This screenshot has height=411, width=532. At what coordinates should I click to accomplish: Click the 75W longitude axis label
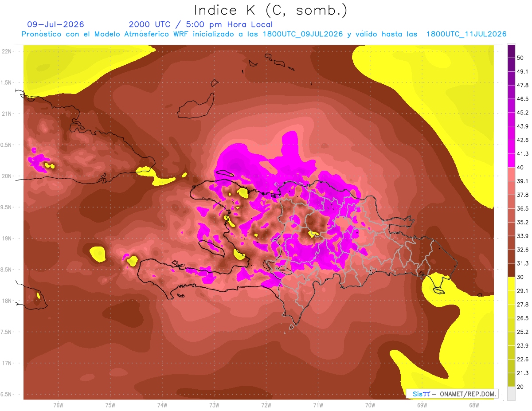[x=110, y=406]
